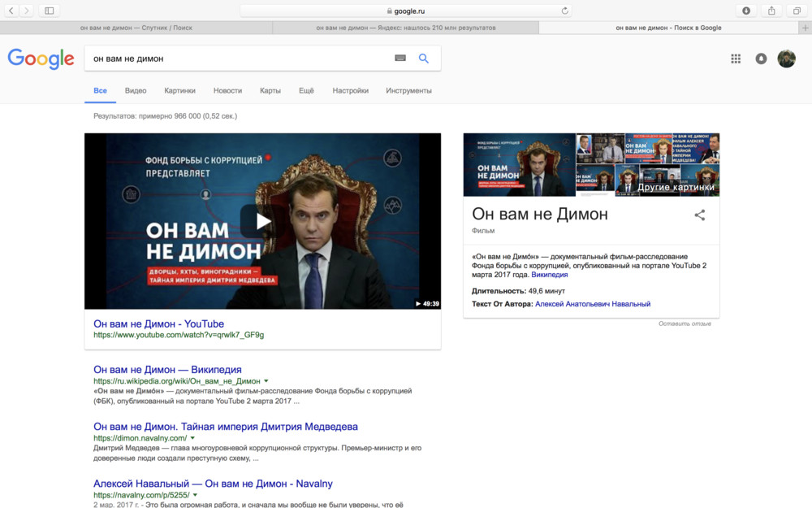Viewport: 812px width, 508px height.
Task: Go back with Safari back arrow
Action: pyautogui.click(x=11, y=11)
